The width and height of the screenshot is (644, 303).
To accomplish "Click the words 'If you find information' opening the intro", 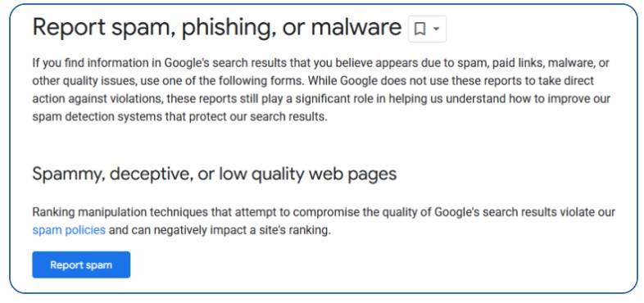I will pos(91,63).
